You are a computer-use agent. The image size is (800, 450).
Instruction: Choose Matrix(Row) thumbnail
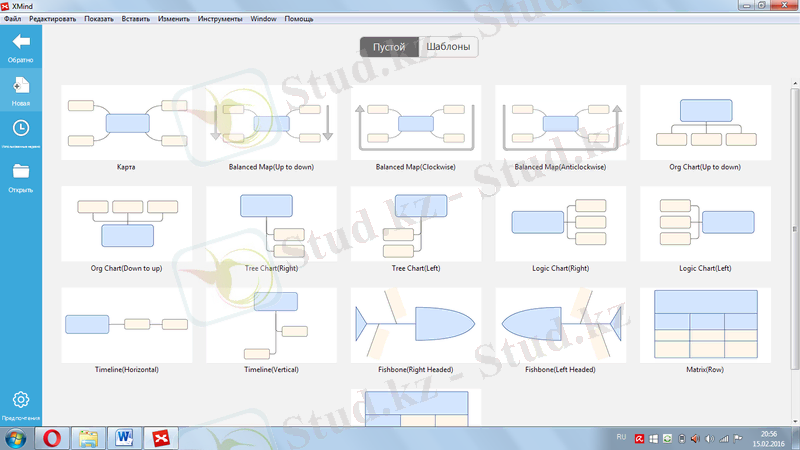tap(705, 325)
